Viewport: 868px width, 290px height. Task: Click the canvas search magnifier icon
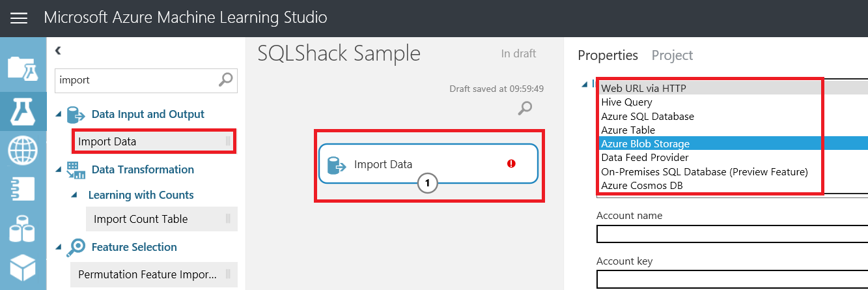(x=525, y=108)
